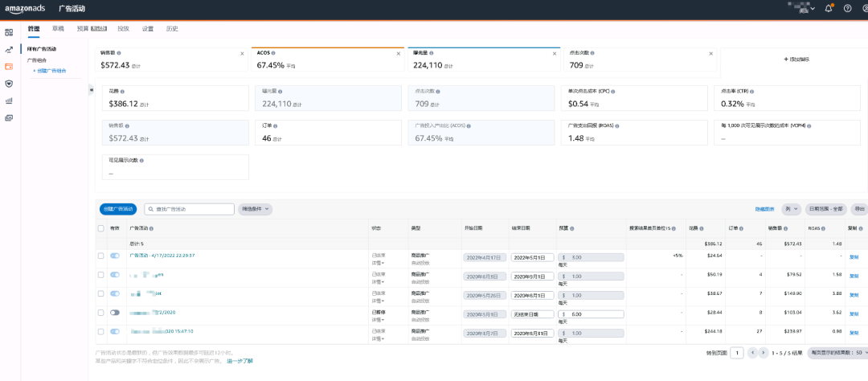Toggle active switch for campaign 4/17/2022 22:29:37

click(115, 256)
